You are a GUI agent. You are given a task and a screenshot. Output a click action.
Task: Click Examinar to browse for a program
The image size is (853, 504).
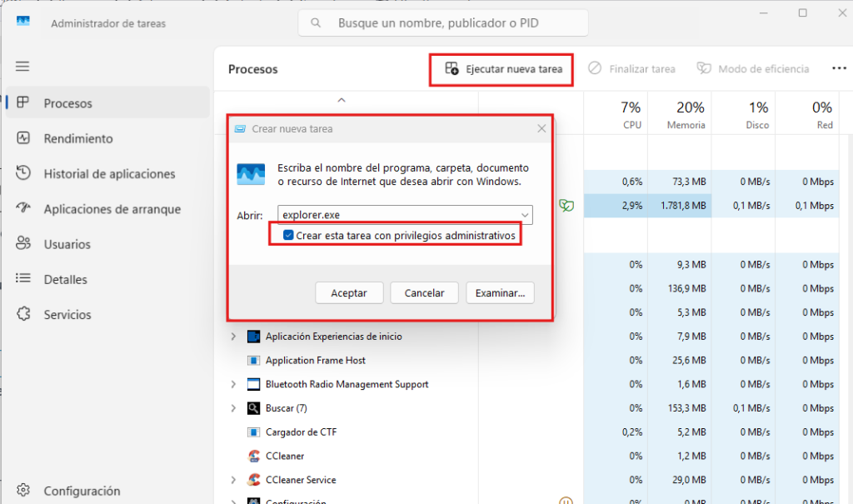point(500,292)
